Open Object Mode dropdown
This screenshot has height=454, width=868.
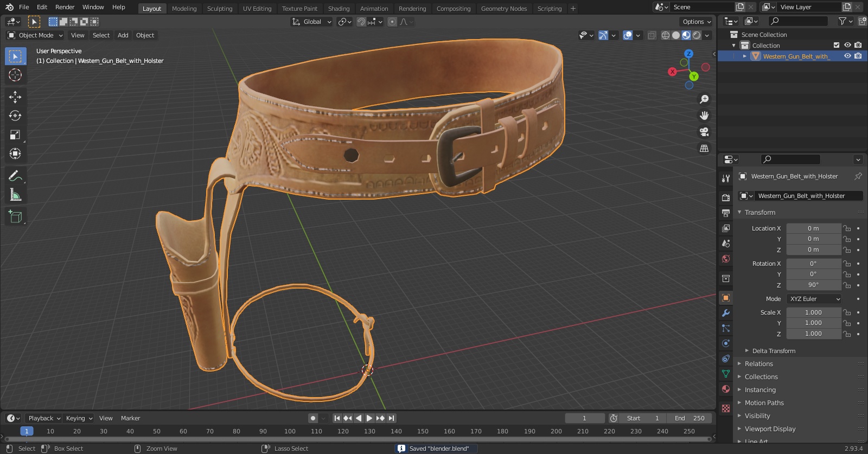[35, 35]
